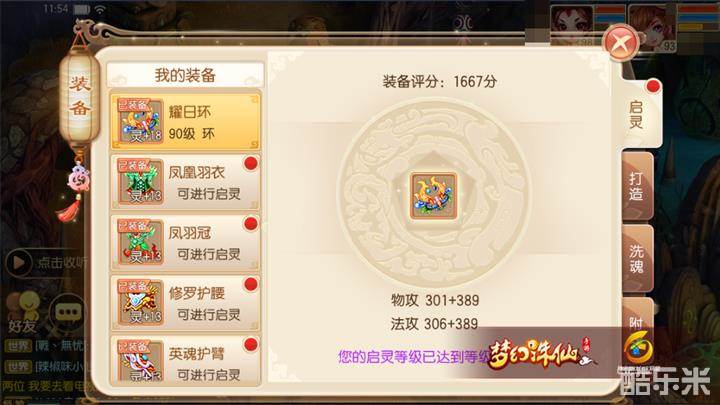Image resolution: width=720 pixels, height=405 pixels.
Task: Select the 耀日环 equipment icon in list
Action: (140, 121)
